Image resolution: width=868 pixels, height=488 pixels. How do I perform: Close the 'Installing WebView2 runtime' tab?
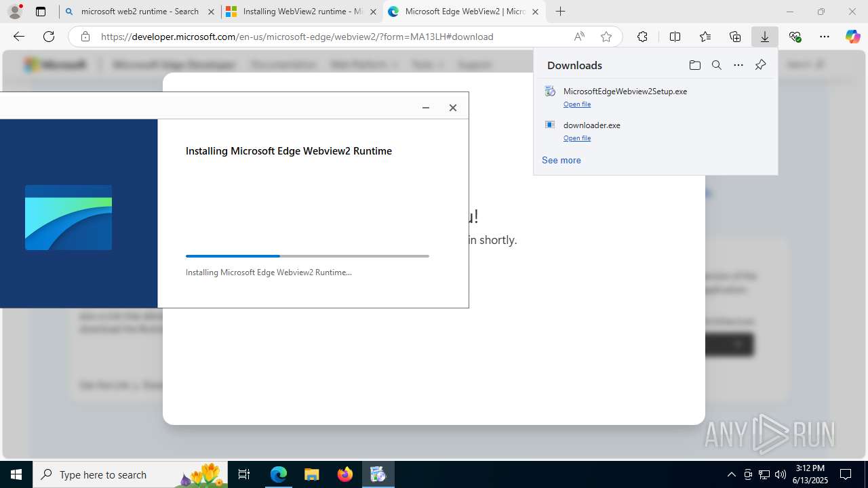click(x=373, y=12)
